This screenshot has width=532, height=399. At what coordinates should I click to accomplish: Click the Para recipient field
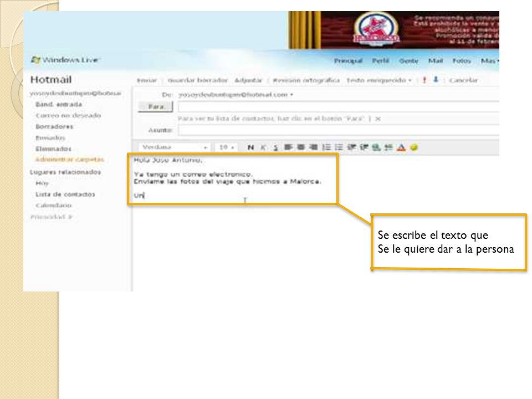339,108
